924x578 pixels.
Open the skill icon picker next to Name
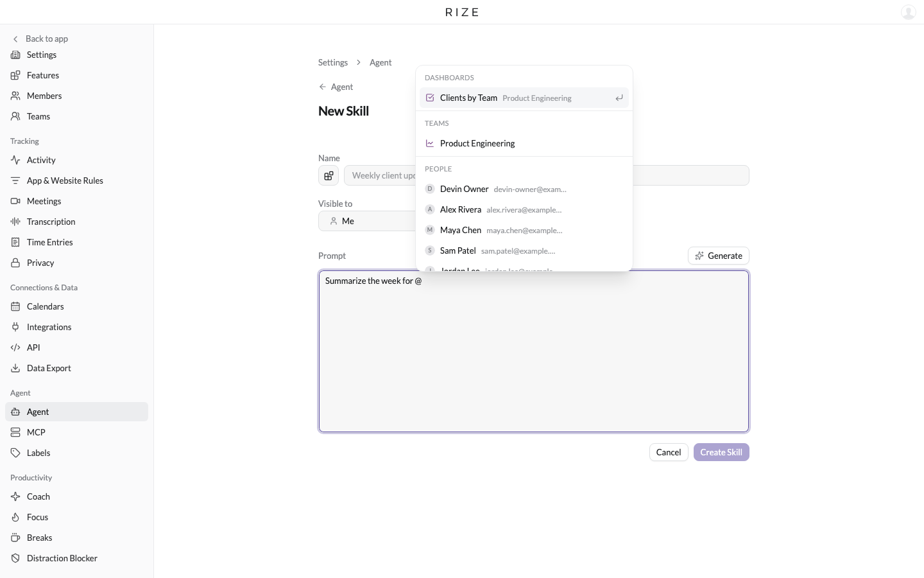pyautogui.click(x=329, y=175)
